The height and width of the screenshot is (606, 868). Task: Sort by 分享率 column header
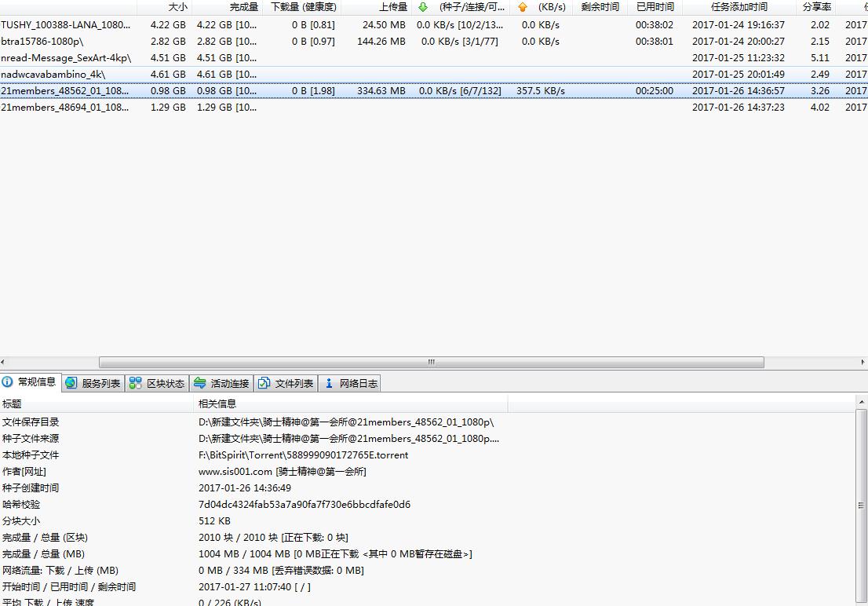tap(817, 7)
